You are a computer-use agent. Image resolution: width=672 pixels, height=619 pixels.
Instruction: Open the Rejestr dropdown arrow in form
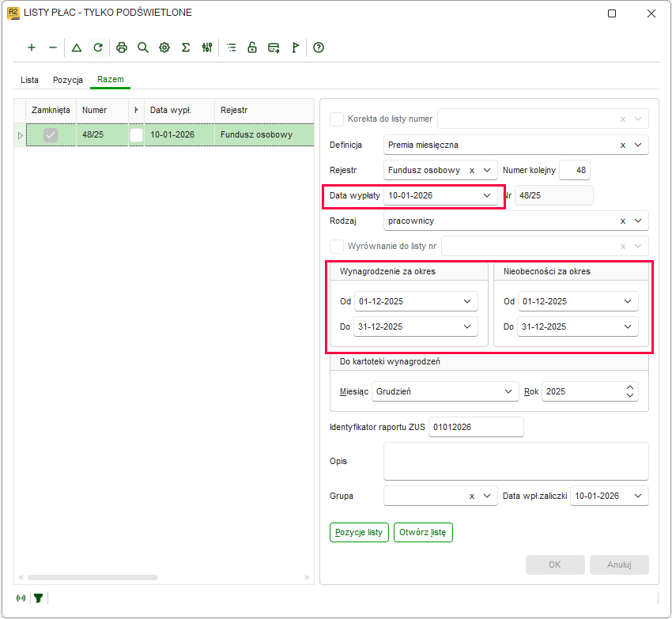click(487, 170)
